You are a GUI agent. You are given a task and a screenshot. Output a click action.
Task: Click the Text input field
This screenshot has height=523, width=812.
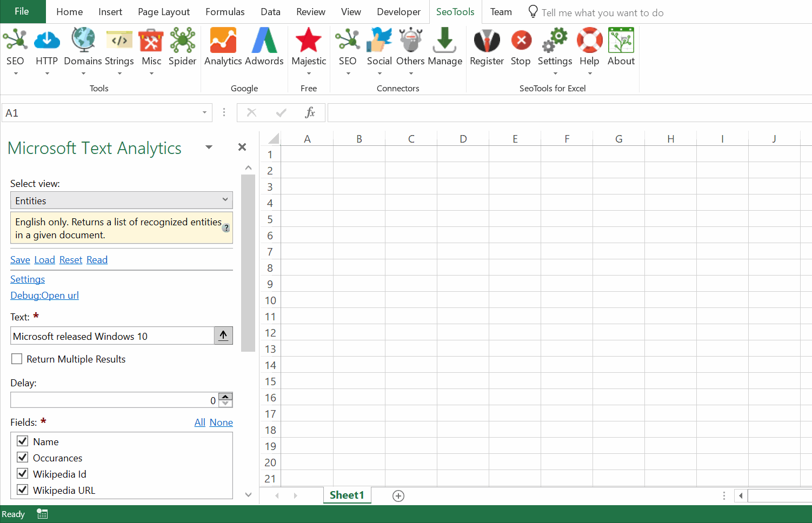[112, 336]
